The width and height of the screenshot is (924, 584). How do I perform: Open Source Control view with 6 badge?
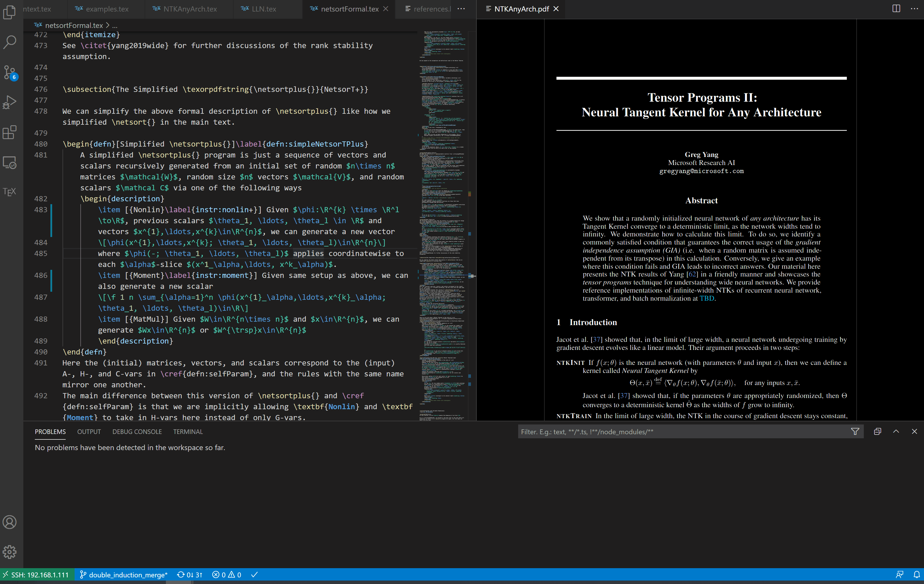(10, 73)
